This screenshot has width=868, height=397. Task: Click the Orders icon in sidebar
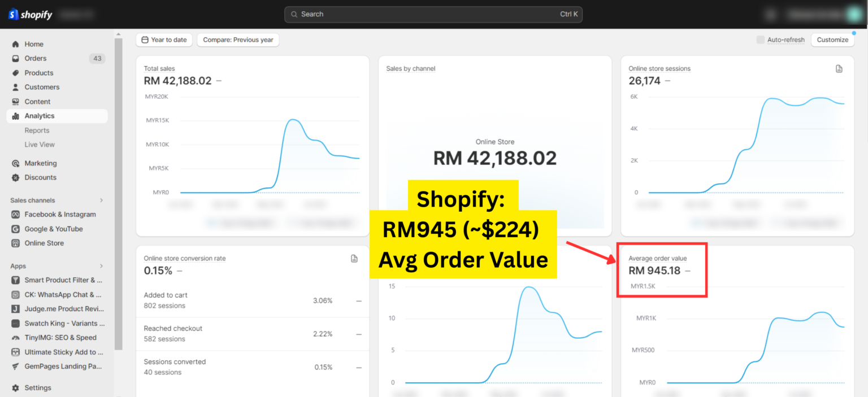(15, 59)
